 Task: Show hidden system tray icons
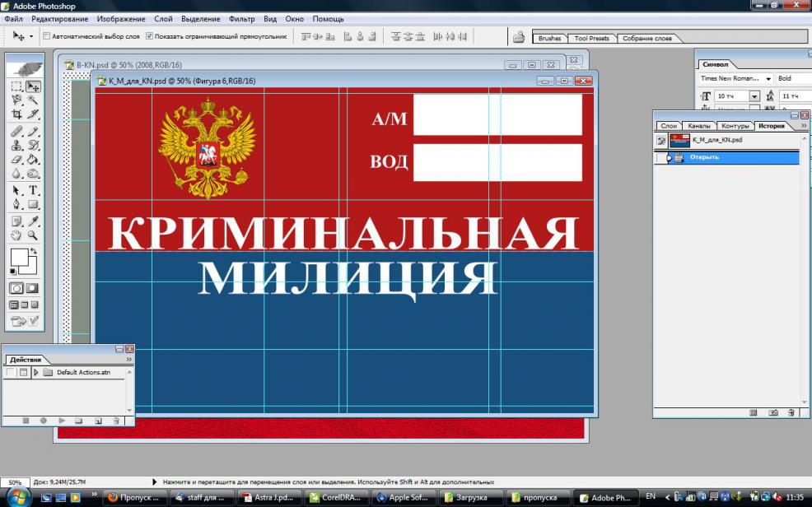[x=667, y=498]
